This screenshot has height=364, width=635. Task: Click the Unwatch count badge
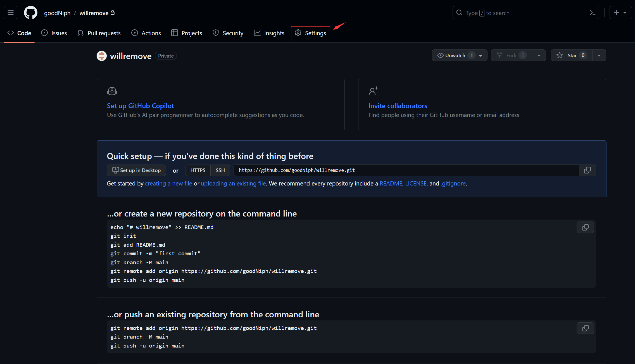coord(472,55)
